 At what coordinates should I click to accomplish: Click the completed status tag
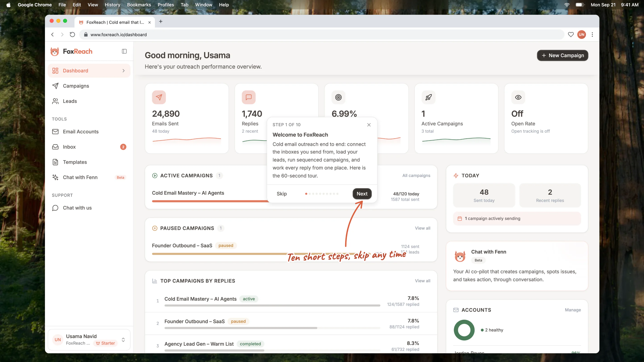pyautogui.click(x=250, y=344)
